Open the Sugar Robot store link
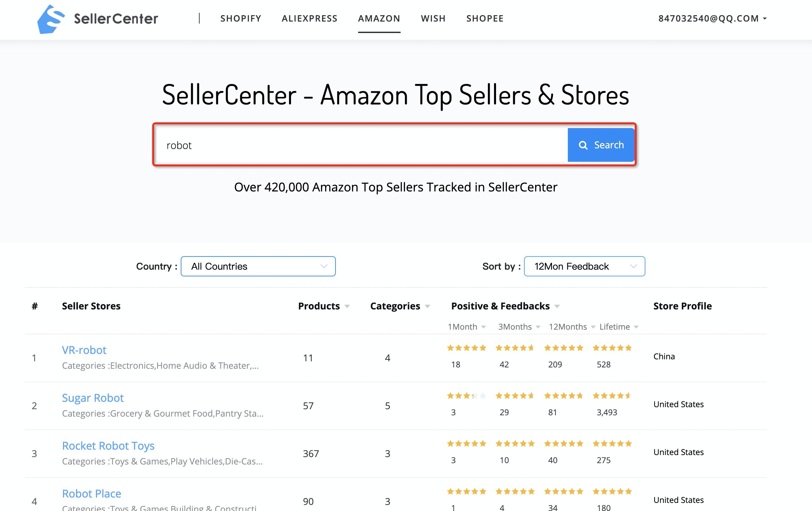The image size is (812, 511). click(93, 398)
